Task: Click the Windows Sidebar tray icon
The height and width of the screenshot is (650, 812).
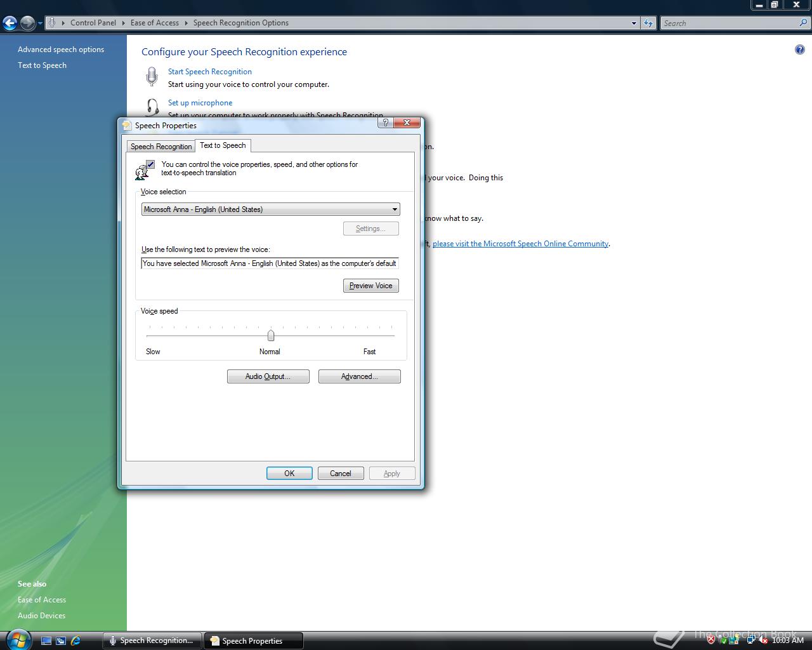Action: tap(734, 639)
